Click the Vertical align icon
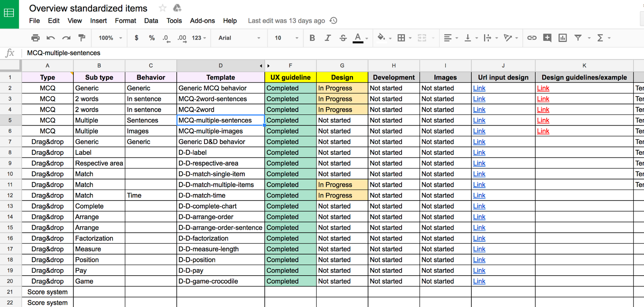The image size is (644, 307). tap(468, 38)
